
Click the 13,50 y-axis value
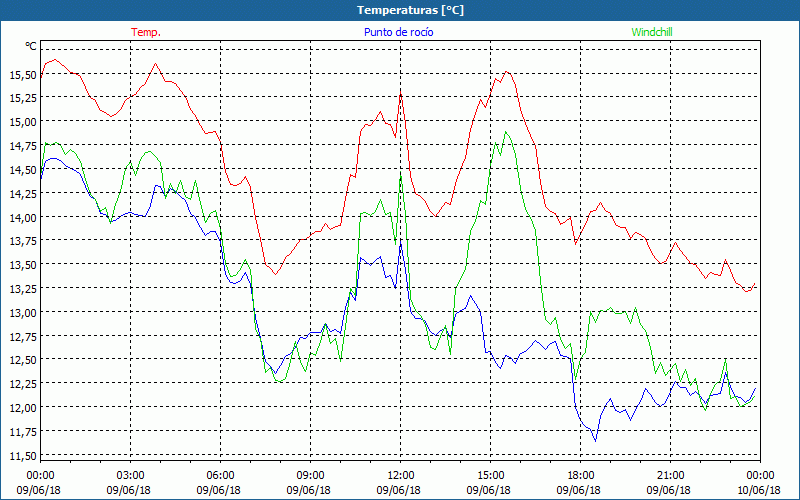[x=23, y=264]
